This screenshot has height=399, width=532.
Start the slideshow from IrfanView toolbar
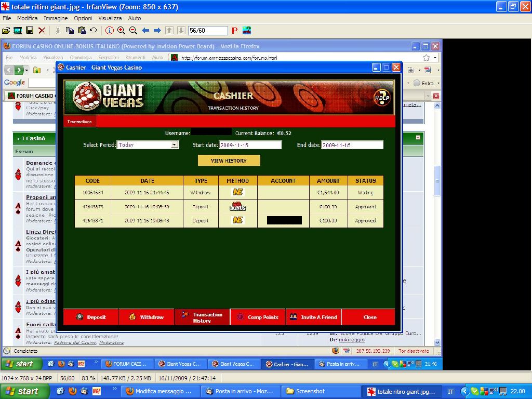click(18, 31)
